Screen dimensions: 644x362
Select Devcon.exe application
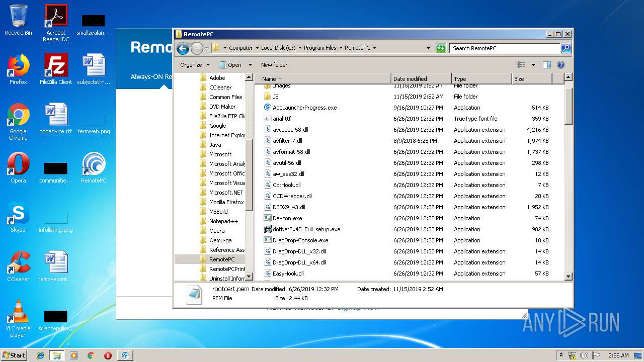pyautogui.click(x=287, y=218)
